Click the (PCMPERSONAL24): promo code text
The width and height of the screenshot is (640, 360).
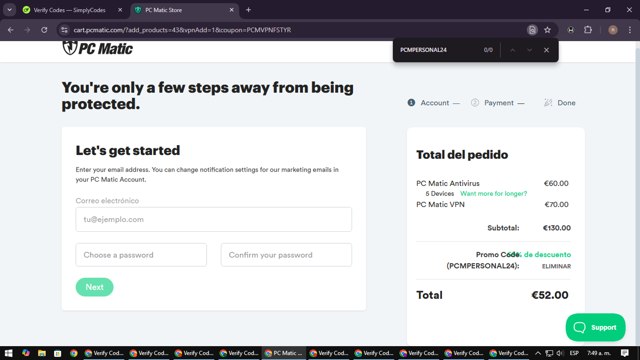click(483, 266)
